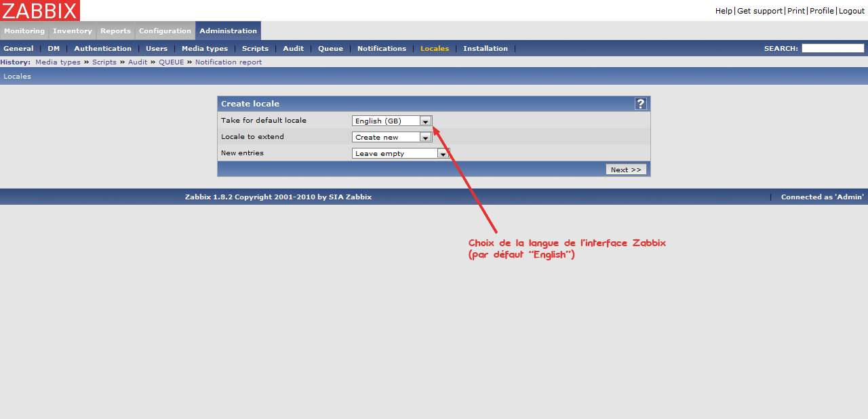Open the New entries dropdown

(401, 153)
